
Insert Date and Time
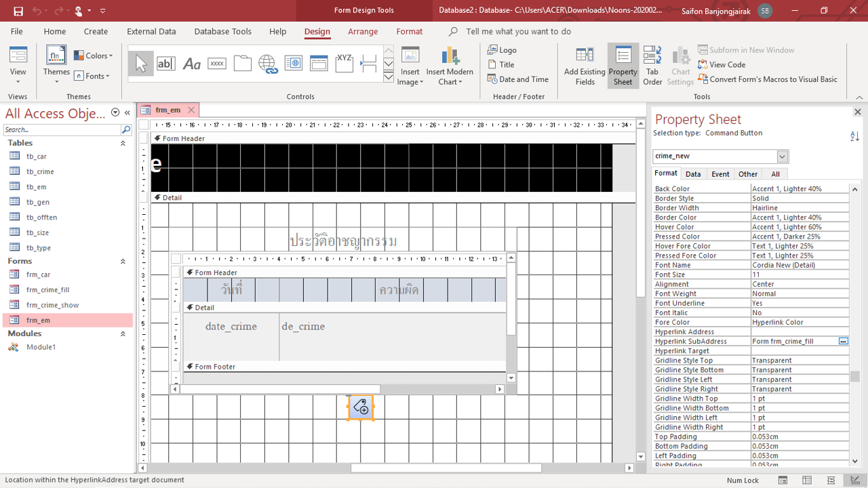518,79
